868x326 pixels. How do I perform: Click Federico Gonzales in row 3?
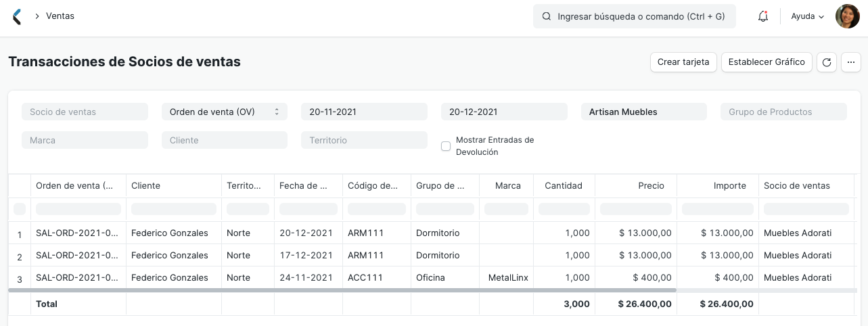coord(173,277)
